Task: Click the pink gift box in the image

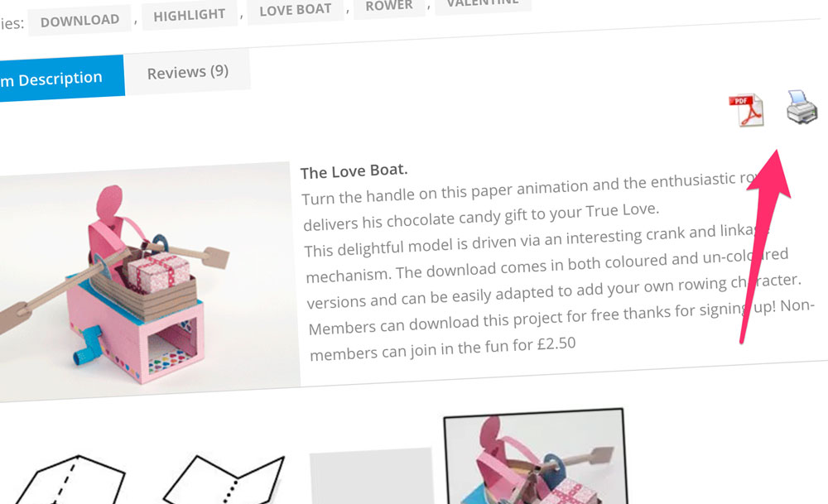Action: pyautogui.click(x=157, y=271)
